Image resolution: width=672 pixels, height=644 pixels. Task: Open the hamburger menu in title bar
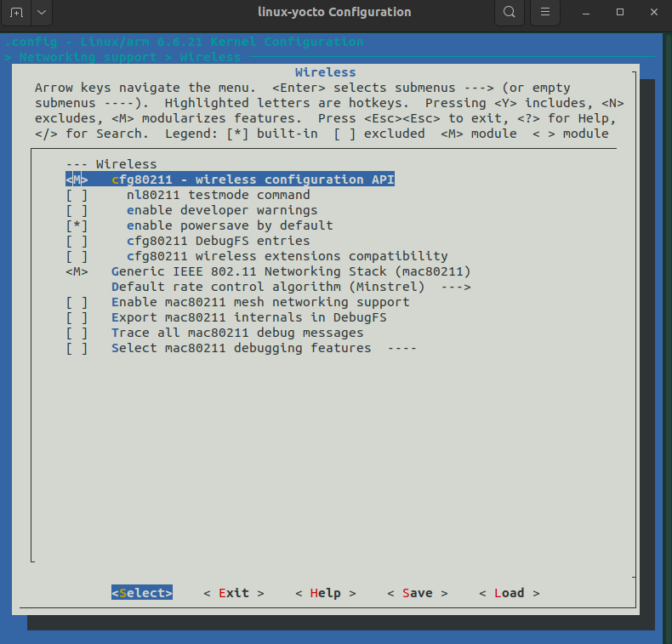[x=545, y=13]
